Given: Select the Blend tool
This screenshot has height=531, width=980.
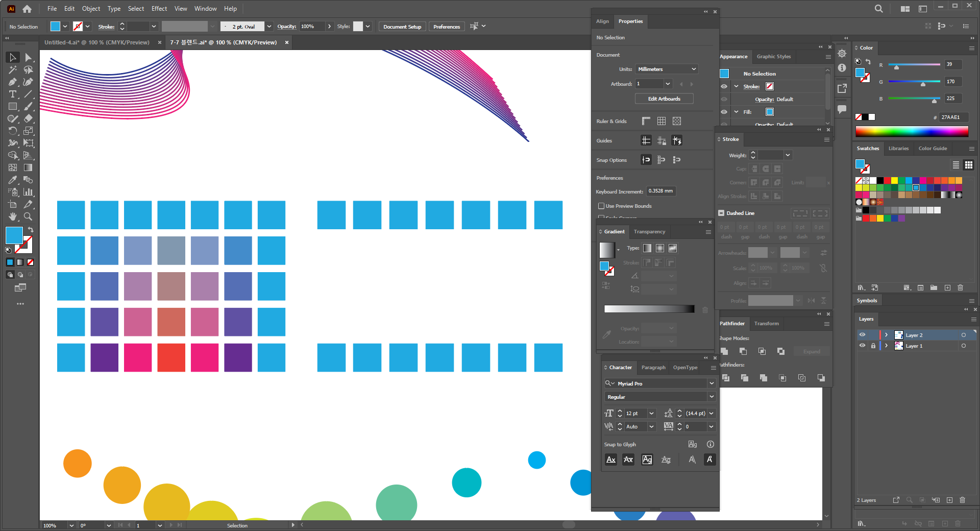Looking at the screenshot, I should (x=29, y=180).
